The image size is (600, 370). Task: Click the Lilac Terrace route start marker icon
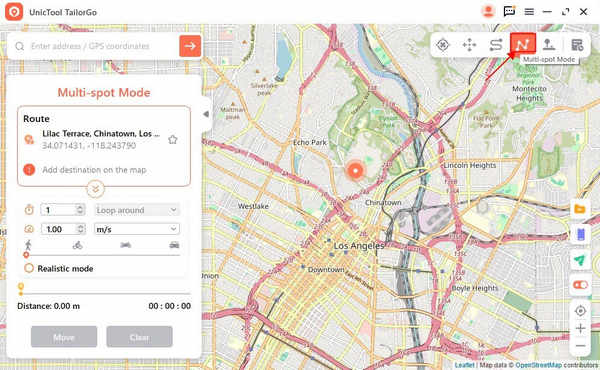coord(29,140)
